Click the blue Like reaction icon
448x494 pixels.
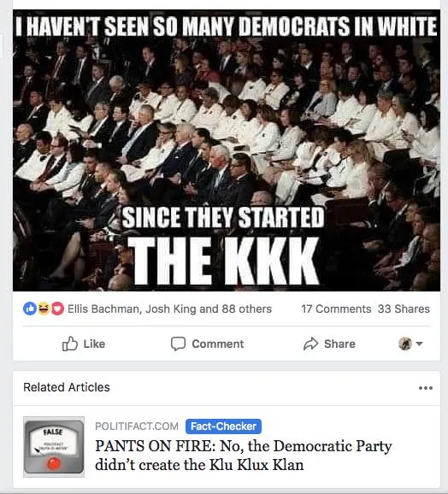pyautogui.click(x=30, y=309)
